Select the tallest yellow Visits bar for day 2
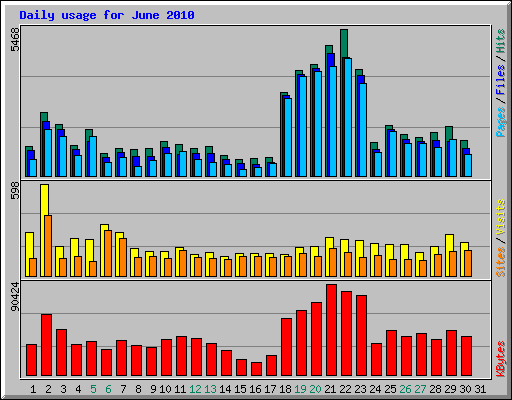The height and width of the screenshot is (400, 512). pyautogui.click(x=44, y=200)
